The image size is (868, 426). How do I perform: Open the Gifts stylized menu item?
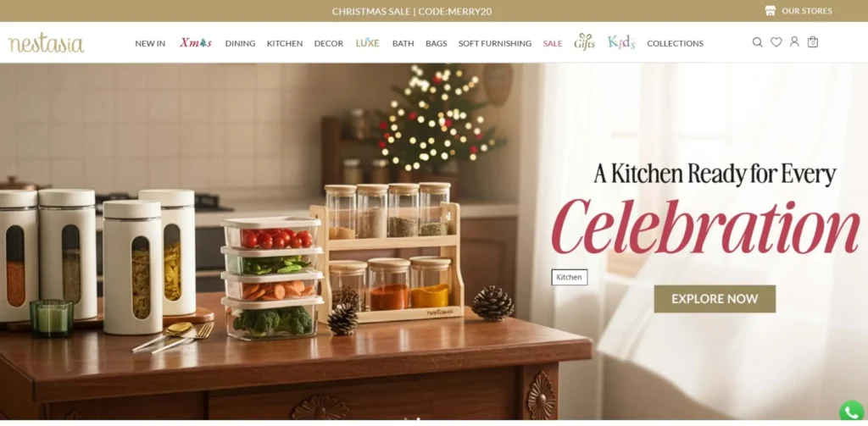tap(585, 42)
